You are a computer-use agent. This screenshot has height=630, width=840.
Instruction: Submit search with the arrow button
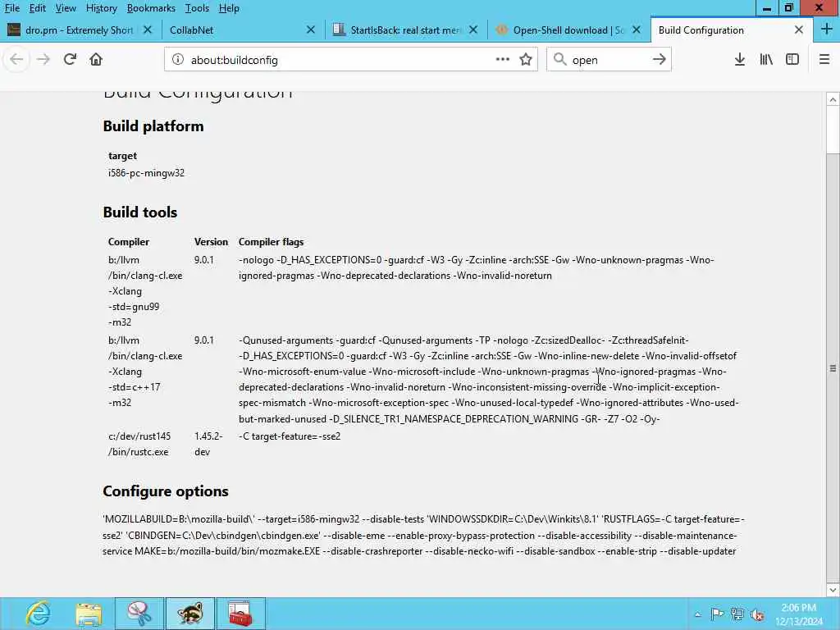pos(660,59)
